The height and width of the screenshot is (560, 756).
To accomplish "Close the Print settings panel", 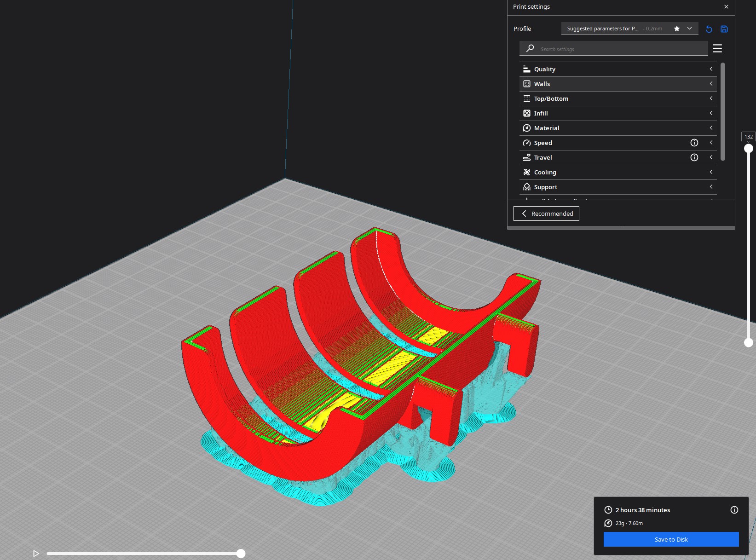I will point(726,7).
